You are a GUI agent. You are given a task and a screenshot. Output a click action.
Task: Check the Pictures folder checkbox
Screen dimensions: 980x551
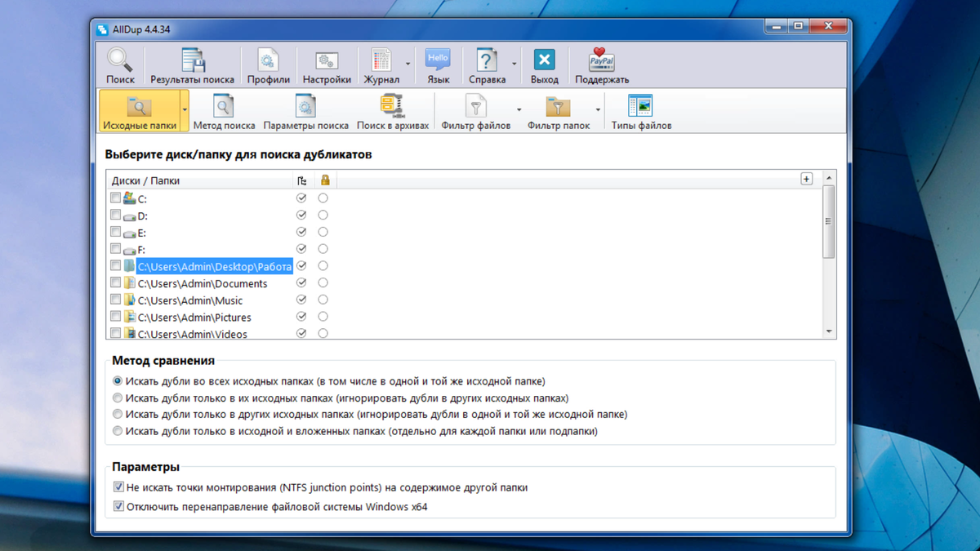[115, 316]
